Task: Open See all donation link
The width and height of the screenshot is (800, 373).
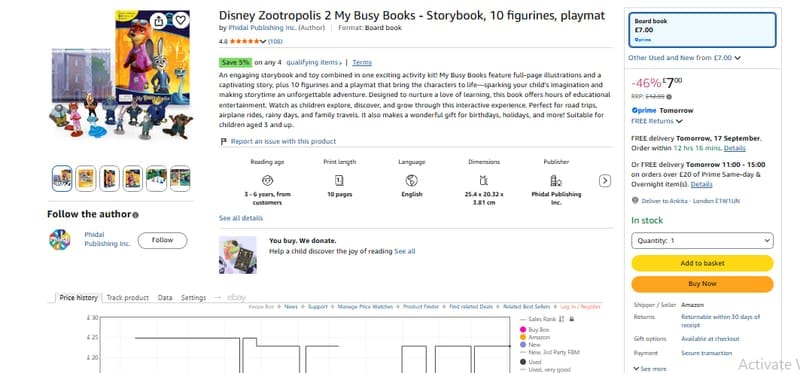Action: click(x=405, y=251)
